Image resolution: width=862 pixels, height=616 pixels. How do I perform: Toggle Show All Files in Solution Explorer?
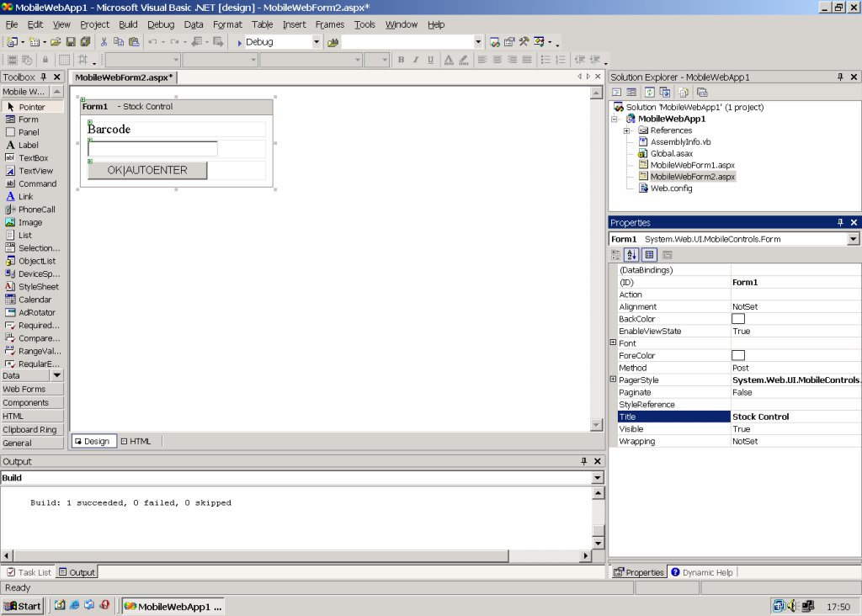click(x=684, y=93)
